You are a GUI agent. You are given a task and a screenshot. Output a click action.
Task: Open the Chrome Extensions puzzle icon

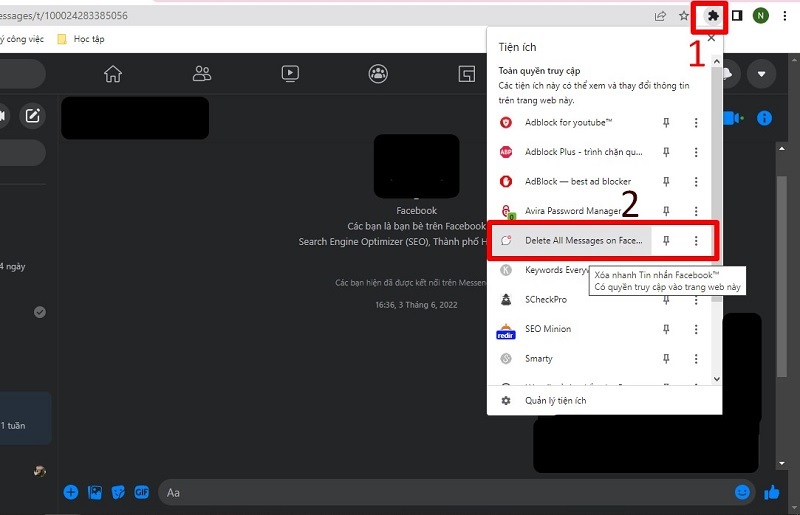click(712, 16)
